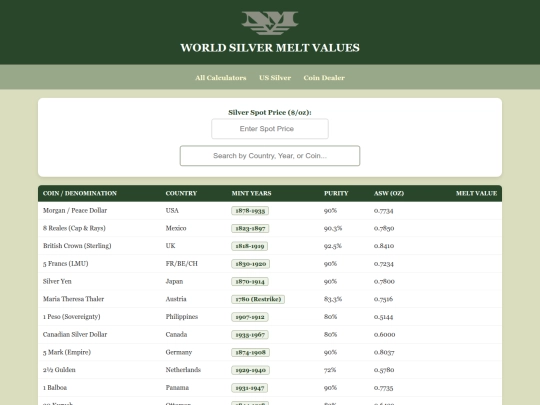Select the 5 Francs (LMU) entry
540x405 pixels.
tap(66, 263)
